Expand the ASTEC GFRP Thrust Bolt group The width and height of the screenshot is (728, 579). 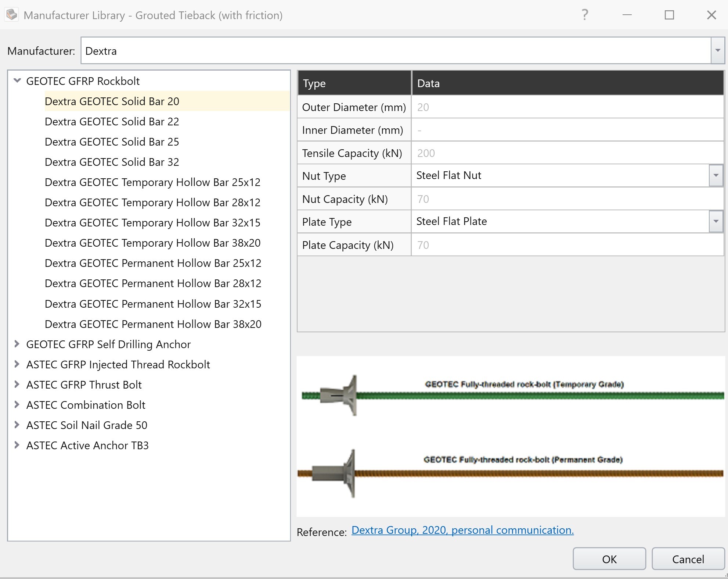point(17,385)
